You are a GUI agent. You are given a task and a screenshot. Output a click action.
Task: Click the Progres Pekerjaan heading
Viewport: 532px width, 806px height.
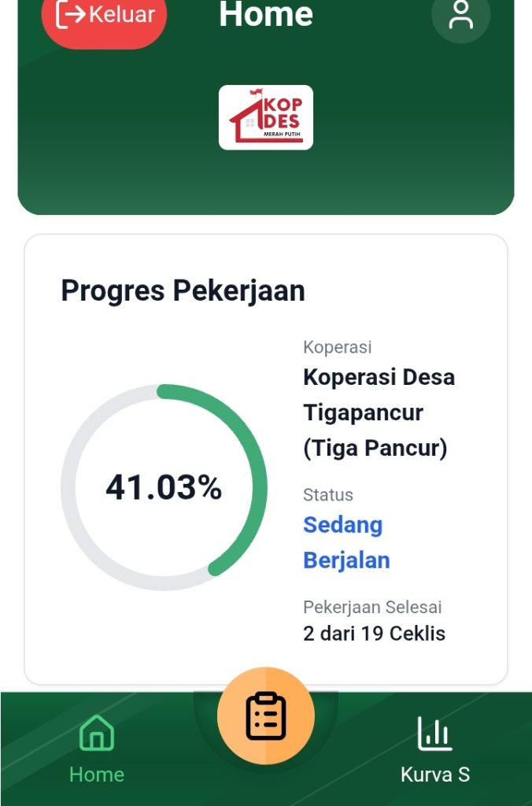tap(183, 291)
